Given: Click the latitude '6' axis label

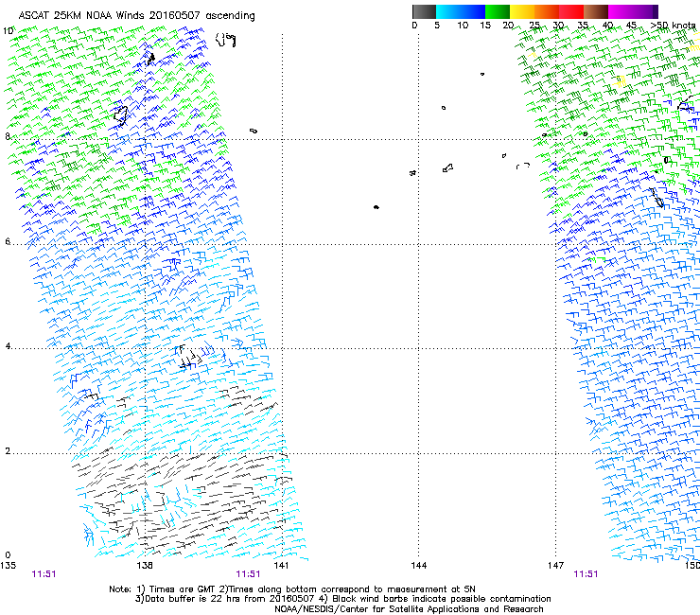Looking at the screenshot, I should click(8, 241).
